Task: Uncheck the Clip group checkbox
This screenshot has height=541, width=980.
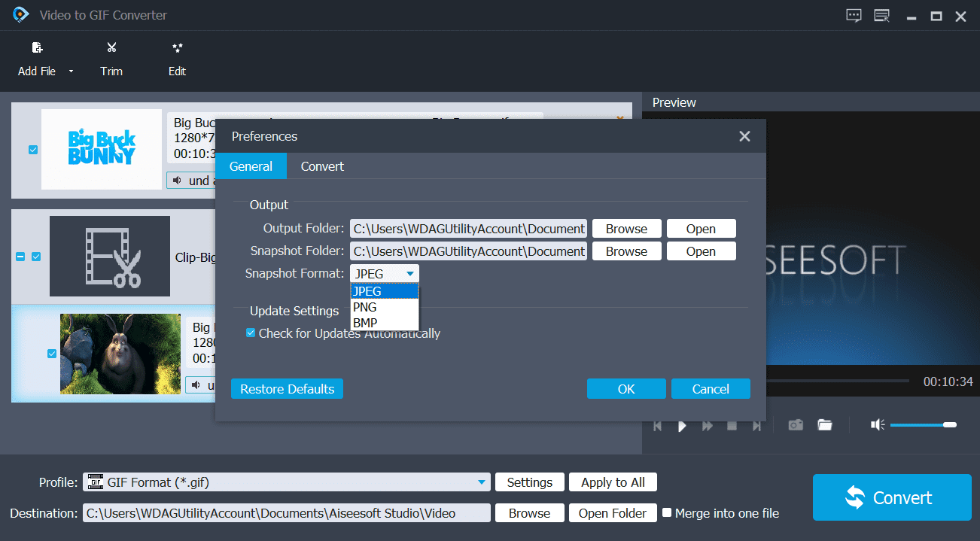Action: (36, 257)
